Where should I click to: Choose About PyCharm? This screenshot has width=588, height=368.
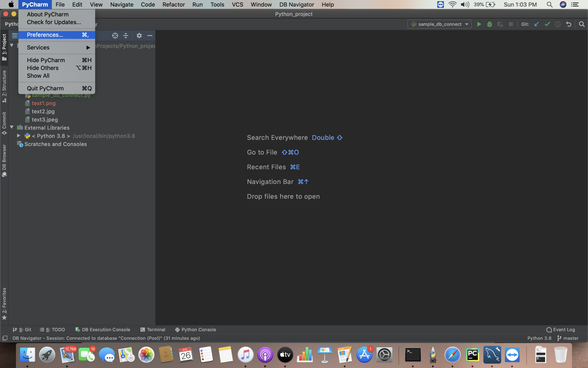coord(57,14)
